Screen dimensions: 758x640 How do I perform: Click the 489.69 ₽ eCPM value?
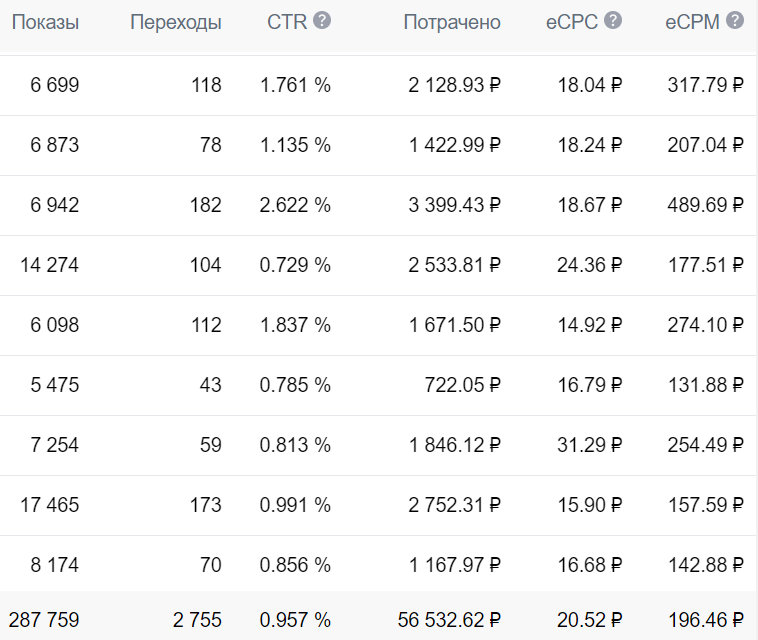tap(705, 205)
